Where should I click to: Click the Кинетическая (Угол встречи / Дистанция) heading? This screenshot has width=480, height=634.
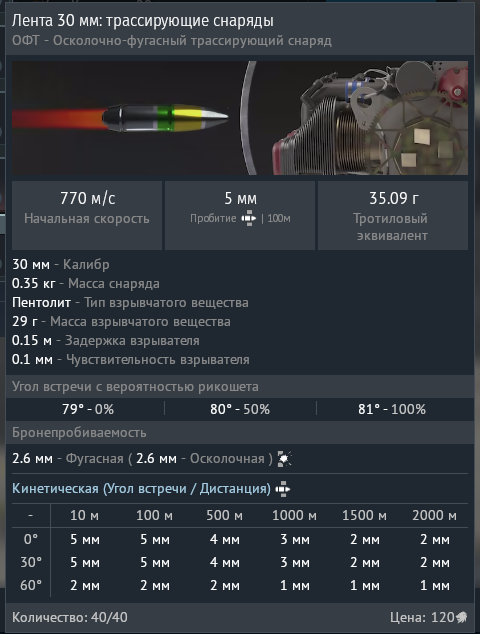[x=141, y=489]
